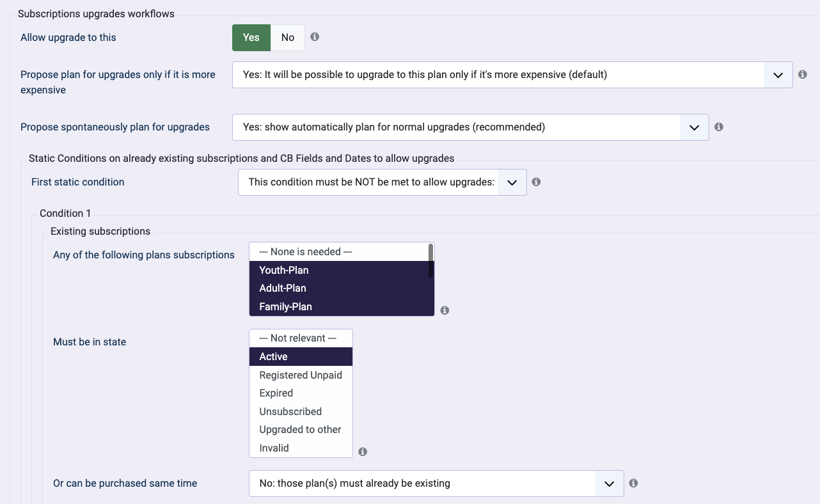Select Active state option

[x=301, y=356]
